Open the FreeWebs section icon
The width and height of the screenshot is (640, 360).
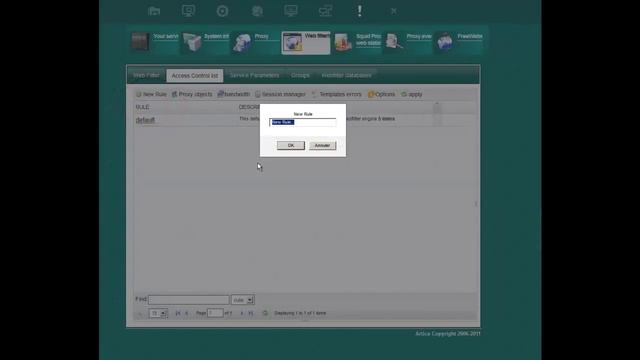click(445, 42)
